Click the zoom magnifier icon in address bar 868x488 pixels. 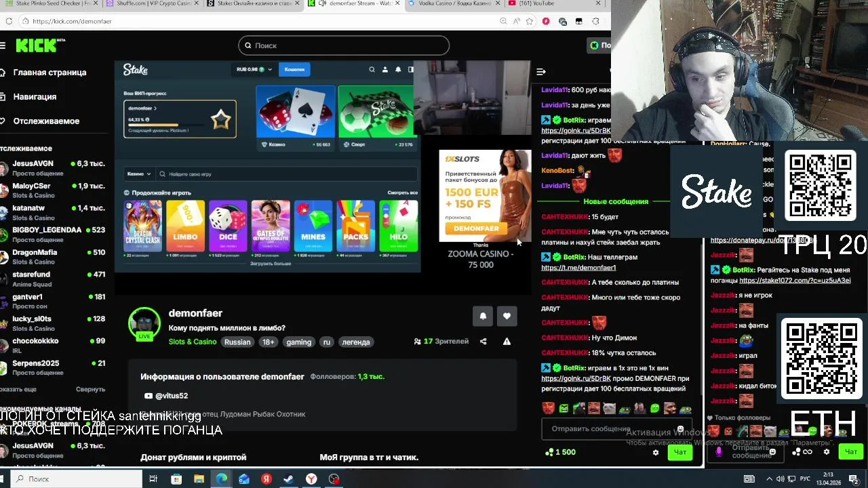503,21
